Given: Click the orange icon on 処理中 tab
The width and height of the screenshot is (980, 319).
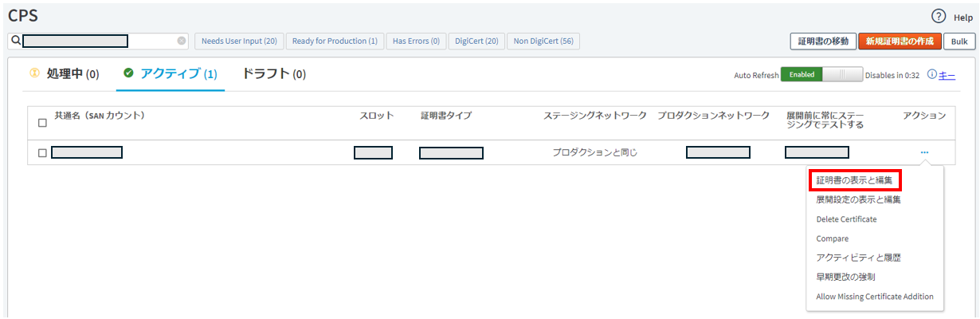Looking at the screenshot, I should tap(34, 74).
